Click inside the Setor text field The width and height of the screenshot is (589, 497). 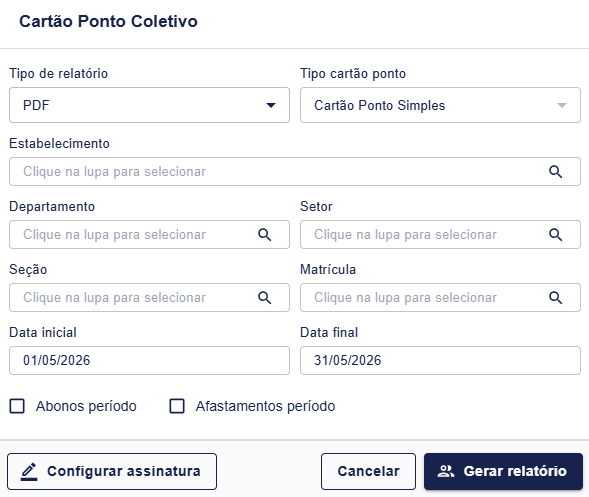point(440,235)
